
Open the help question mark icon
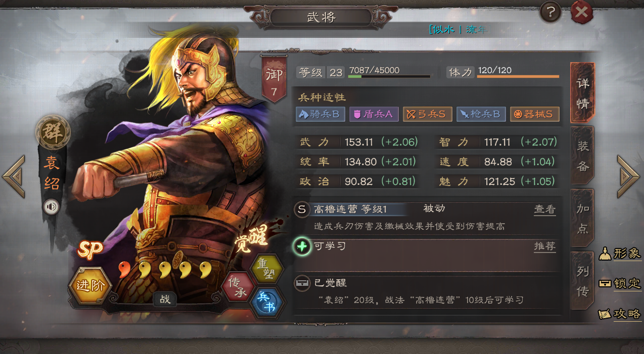(550, 12)
